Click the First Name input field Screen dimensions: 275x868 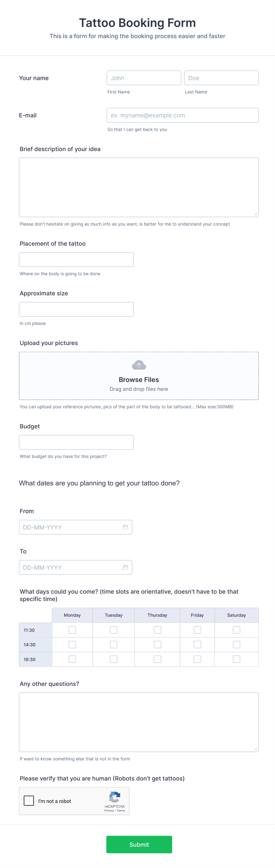click(x=144, y=78)
